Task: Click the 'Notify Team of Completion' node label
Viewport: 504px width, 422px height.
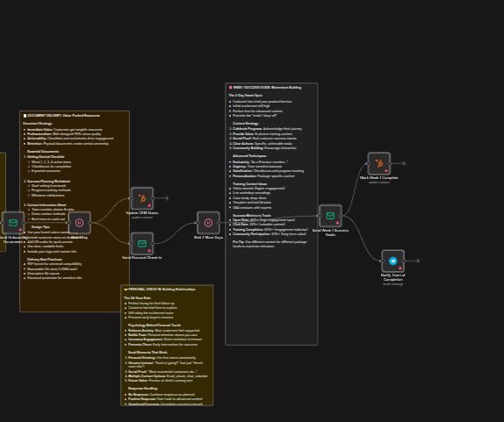Action: click(x=392, y=277)
